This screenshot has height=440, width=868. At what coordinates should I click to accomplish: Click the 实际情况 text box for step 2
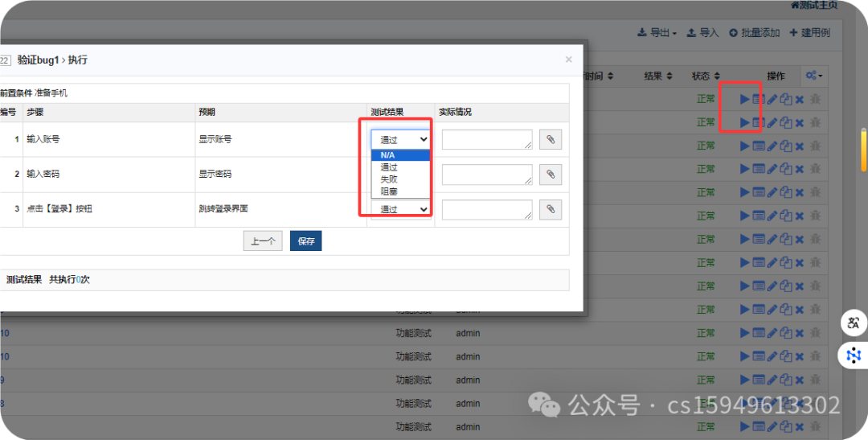coord(487,175)
